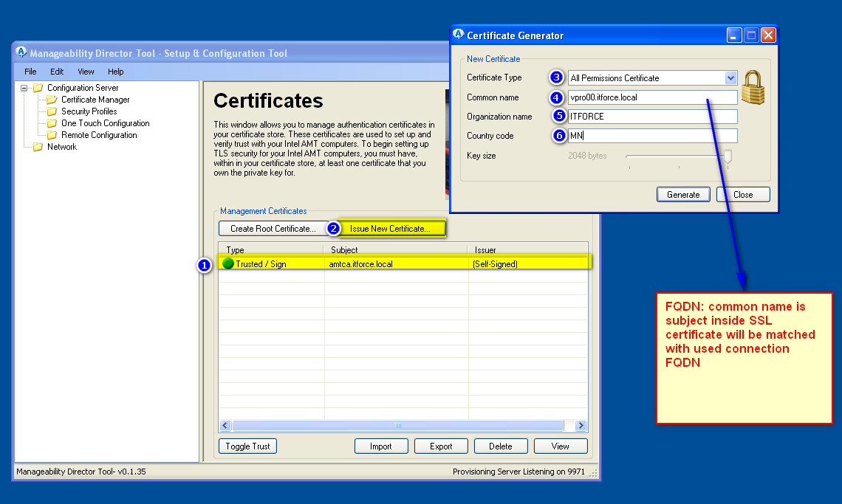Click Close button in Certificate Generator
The height and width of the screenshot is (504, 842).
click(x=743, y=194)
